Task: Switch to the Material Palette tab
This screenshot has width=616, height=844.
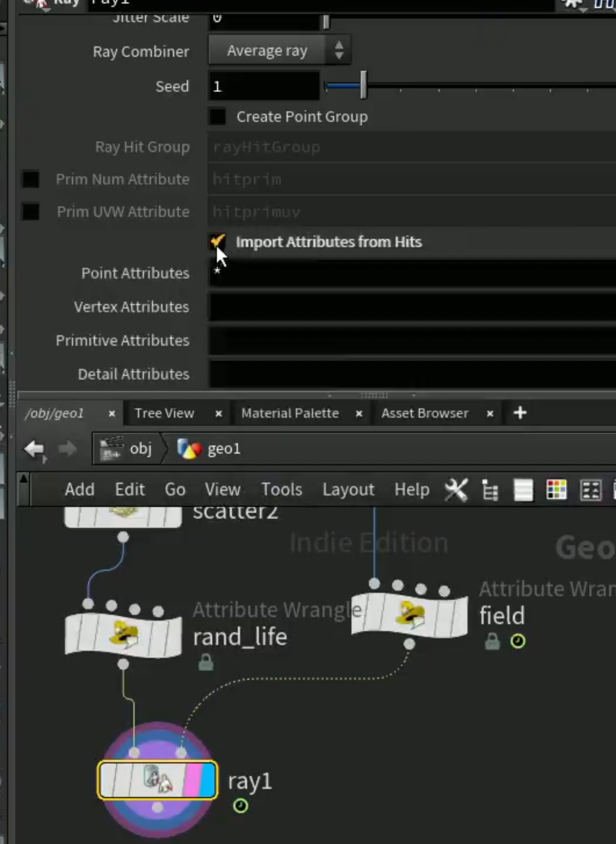Action: click(x=290, y=414)
